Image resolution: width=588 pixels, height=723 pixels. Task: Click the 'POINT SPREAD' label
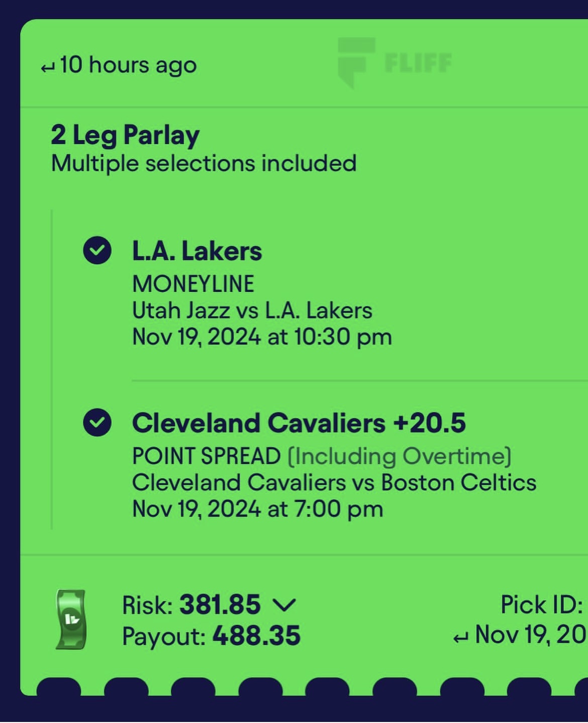click(206, 456)
